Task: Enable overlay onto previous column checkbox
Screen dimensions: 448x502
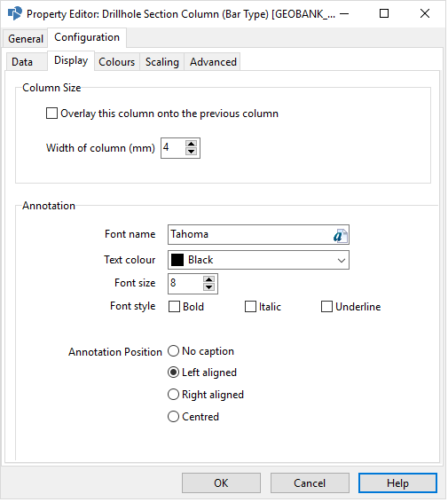Action: (51, 114)
